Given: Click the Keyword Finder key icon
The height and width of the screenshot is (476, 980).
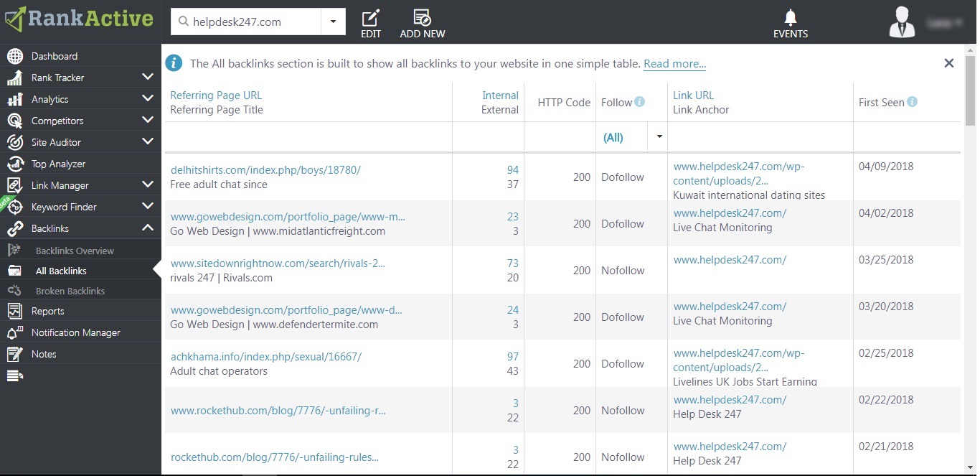Looking at the screenshot, I should tap(14, 207).
